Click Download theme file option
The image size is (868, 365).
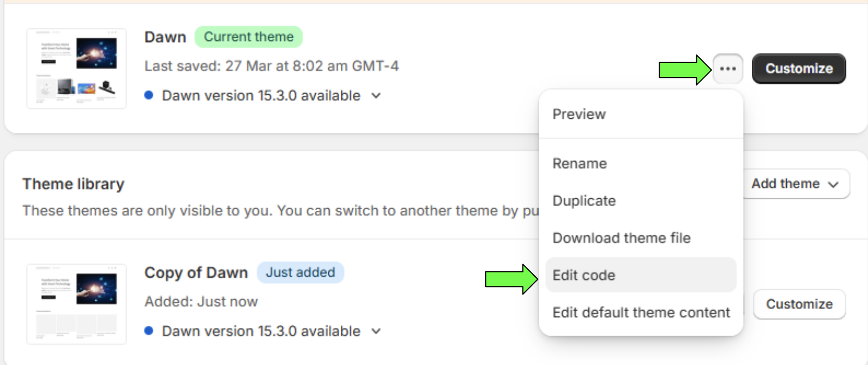point(622,238)
